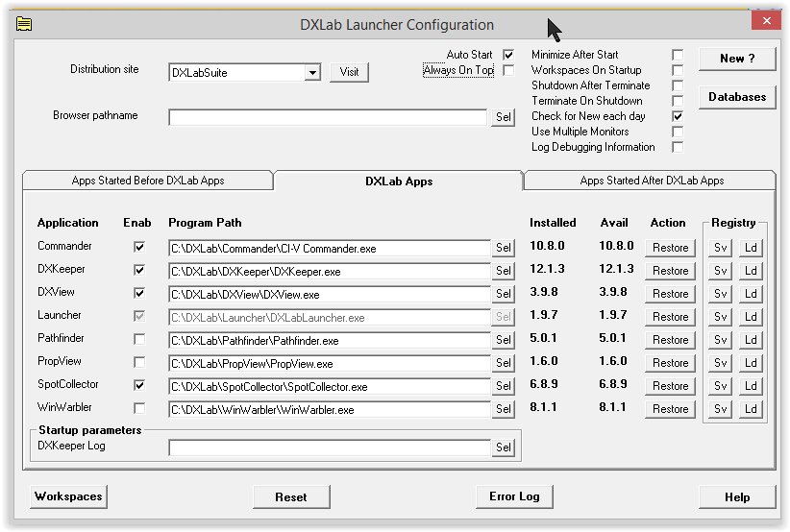Uncheck DXView enable box
The width and height of the screenshot is (790, 532).
(x=139, y=293)
